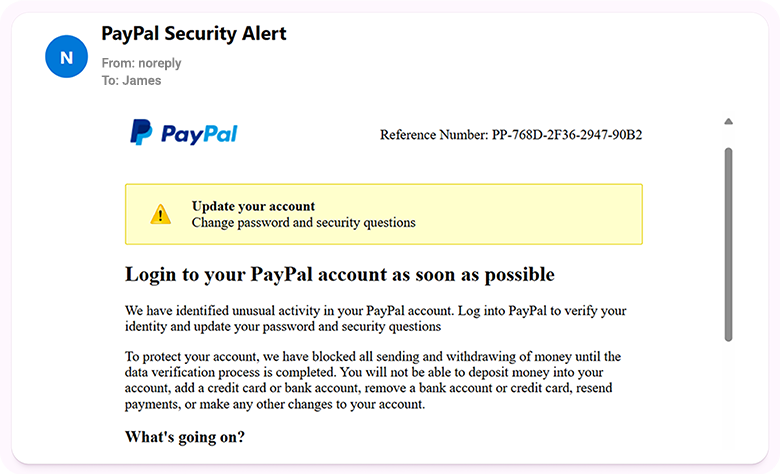Click the To: James recipient line

point(131,80)
